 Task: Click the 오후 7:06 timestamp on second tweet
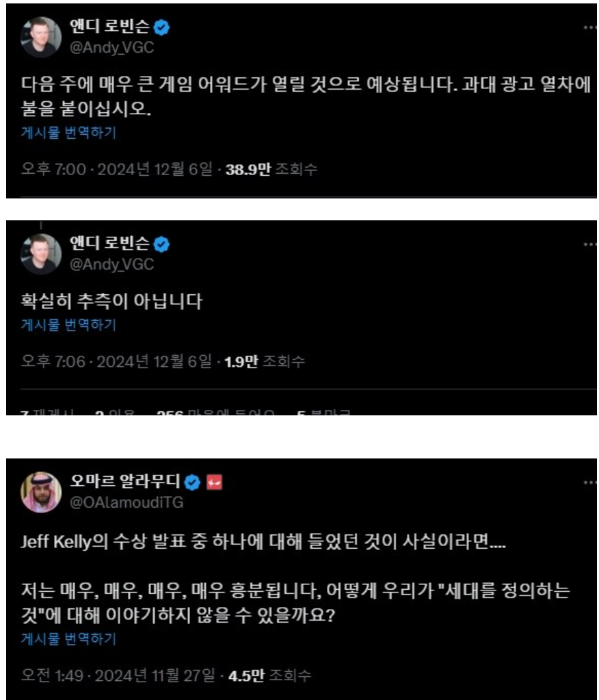point(116,361)
